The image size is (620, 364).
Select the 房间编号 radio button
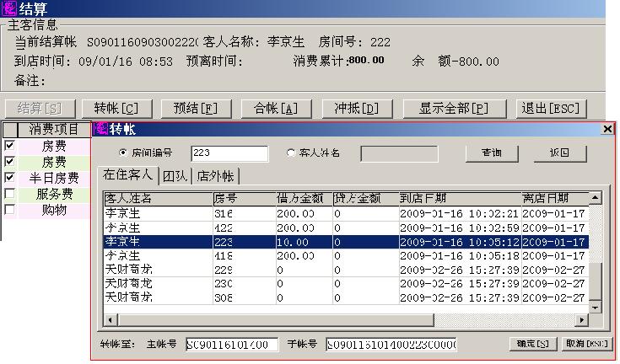123,153
